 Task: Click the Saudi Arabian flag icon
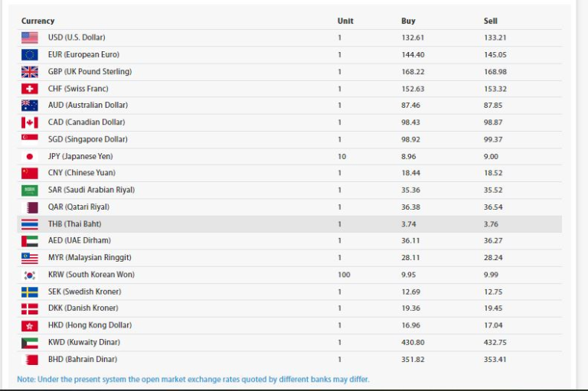(x=30, y=190)
